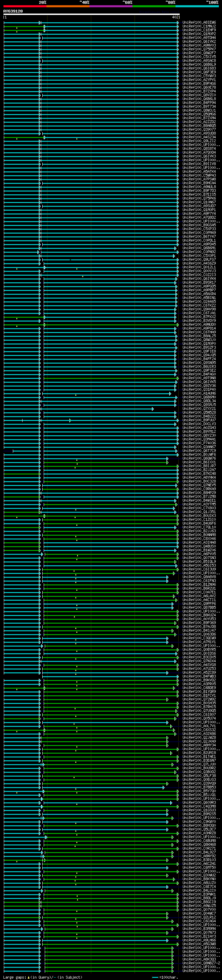
Task: Open hit UniRef100_C0Z2I3
Action: coord(199,275)
